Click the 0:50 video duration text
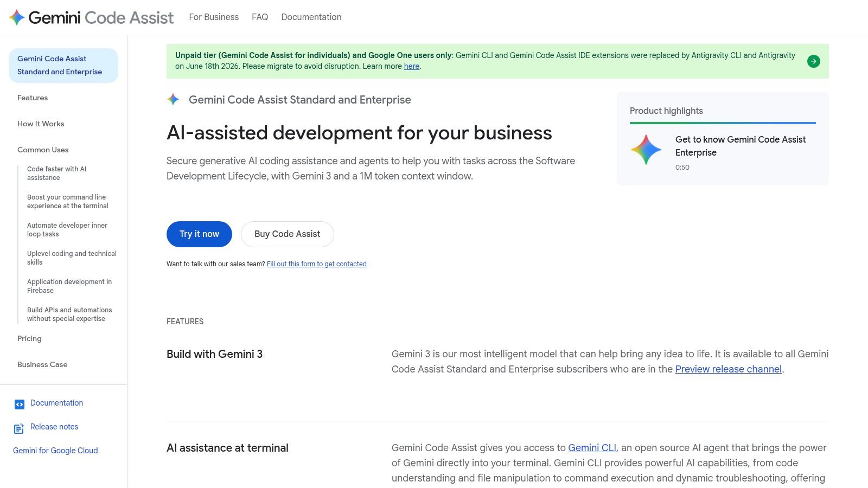The image size is (868, 488). (x=682, y=167)
